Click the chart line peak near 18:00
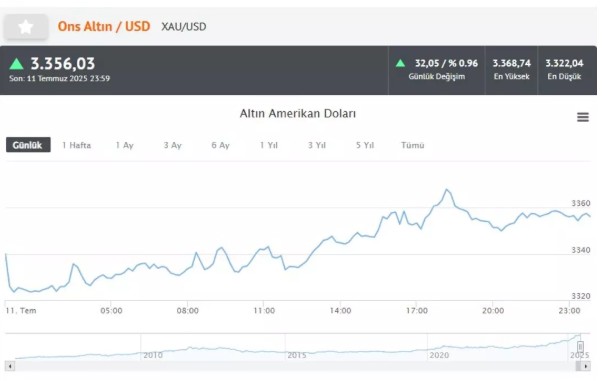This screenshot has width=603, height=381. point(447,190)
